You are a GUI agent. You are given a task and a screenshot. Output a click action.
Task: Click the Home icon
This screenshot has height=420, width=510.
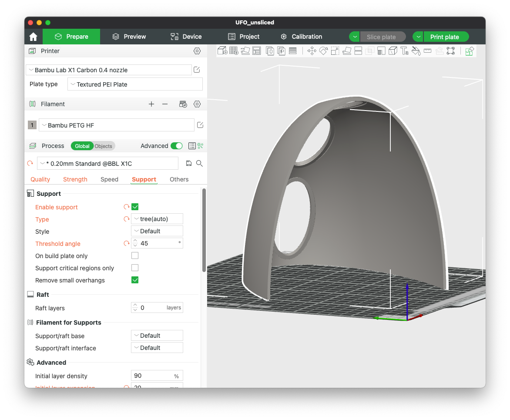(33, 37)
